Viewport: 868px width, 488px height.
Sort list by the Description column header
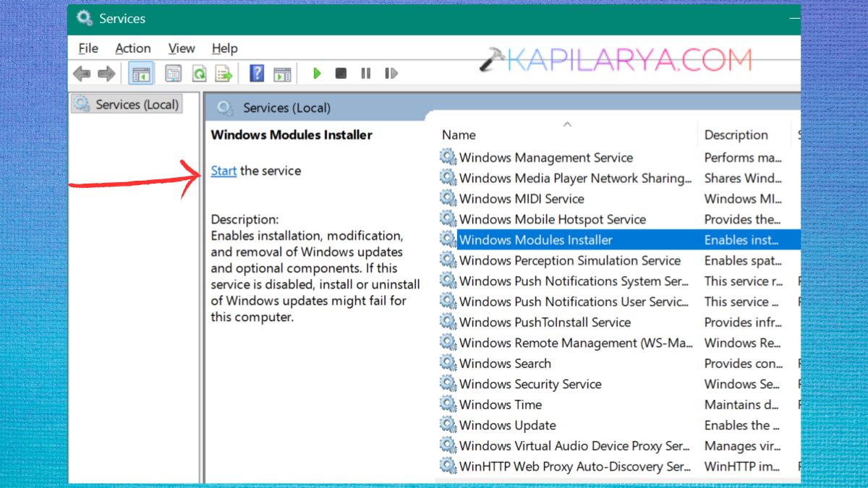pyautogui.click(x=736, y=134)
